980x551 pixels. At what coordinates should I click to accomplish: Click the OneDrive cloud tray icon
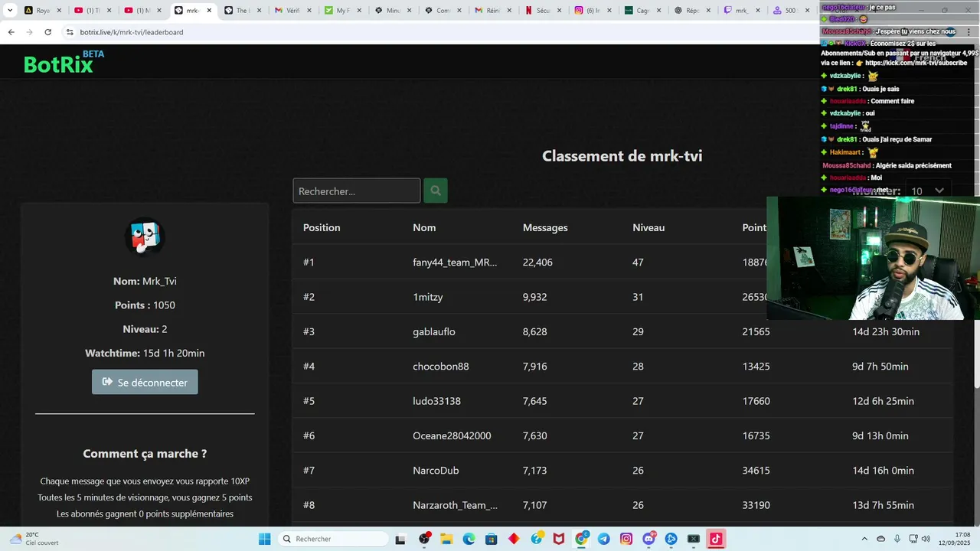pos(880,539)
